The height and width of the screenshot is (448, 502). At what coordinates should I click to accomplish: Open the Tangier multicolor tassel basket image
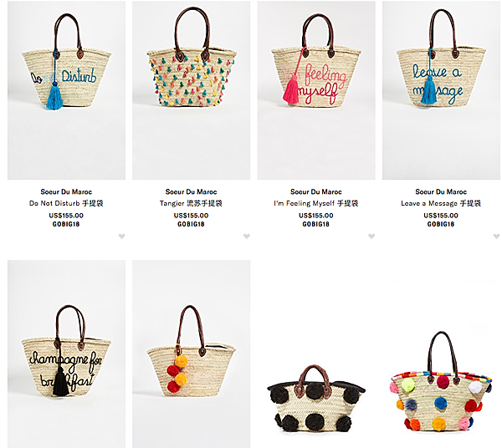point(191,90)
